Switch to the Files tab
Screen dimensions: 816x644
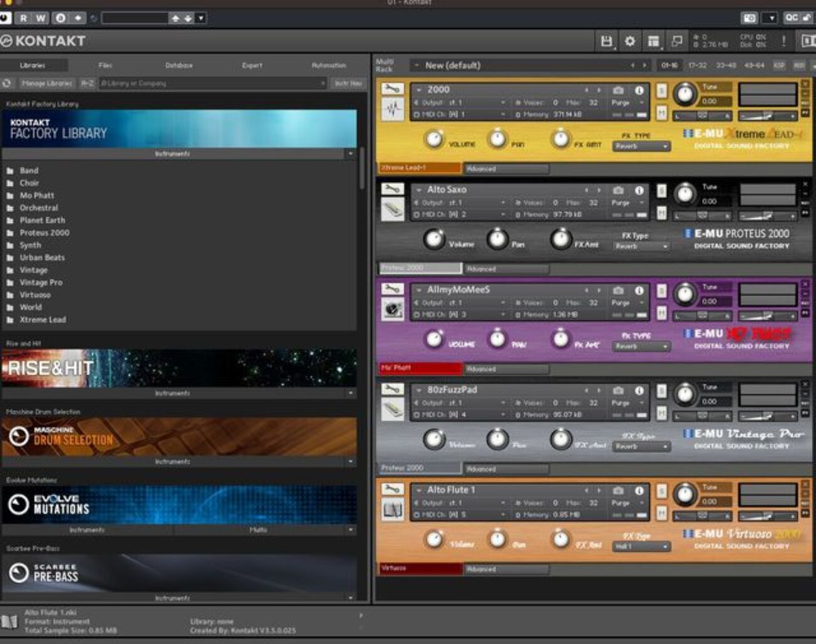click(x=105, y=65)
